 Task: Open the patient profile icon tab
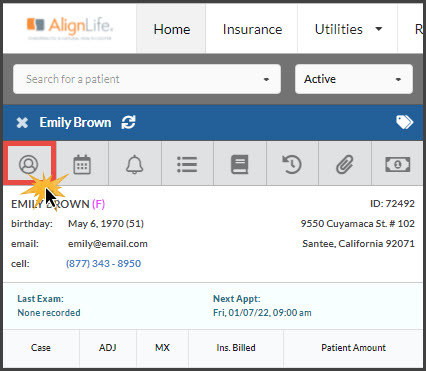[x=29, y=164]
